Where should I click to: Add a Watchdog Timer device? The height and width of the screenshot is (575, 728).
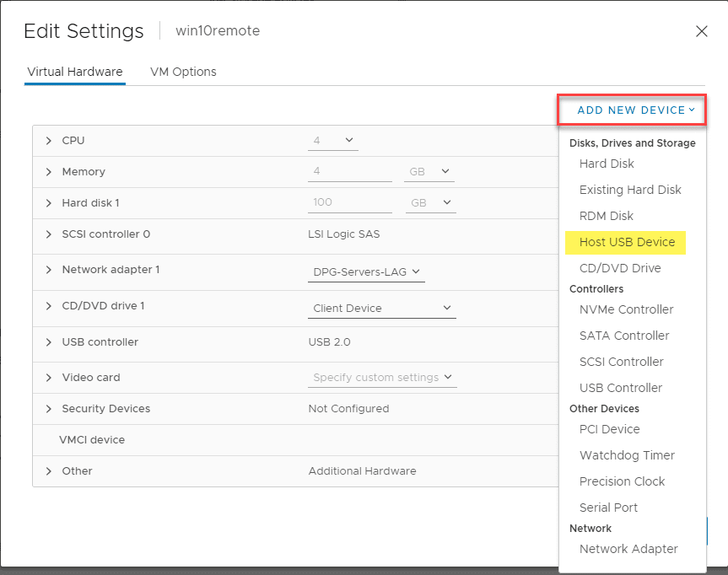tap(627, 455)
